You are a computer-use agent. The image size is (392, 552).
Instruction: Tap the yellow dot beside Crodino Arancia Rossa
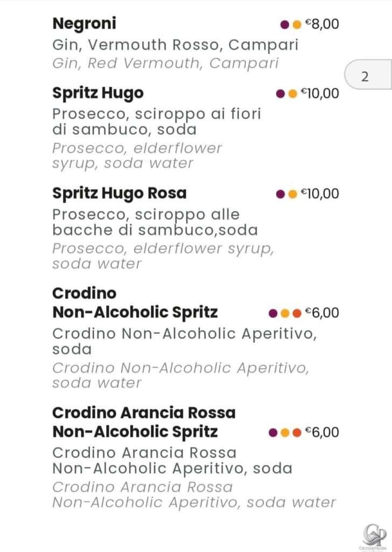pos(285,433)
